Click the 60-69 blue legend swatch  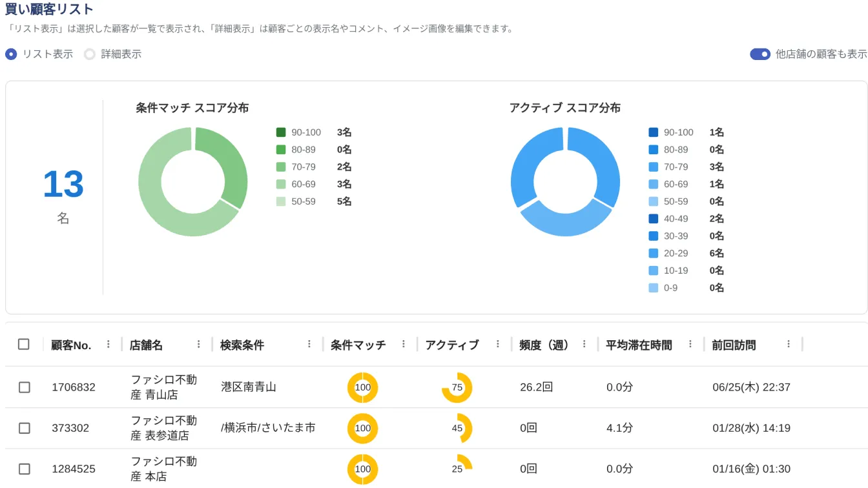click(654, 185)
